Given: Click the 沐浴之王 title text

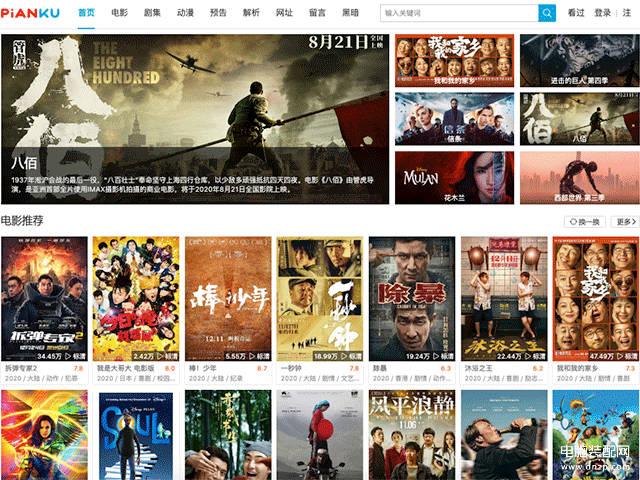Looking at the screenshot, I should (478, 368).
